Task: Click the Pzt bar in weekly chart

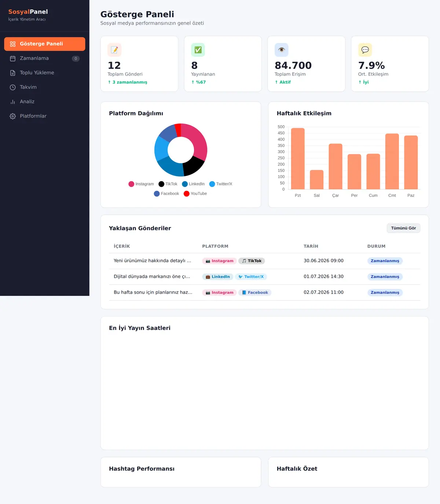Action: (298, 159)
